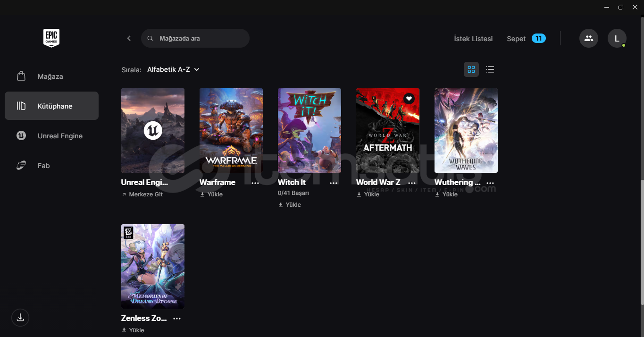This screenshot has height=337, width=644.
Task: Open the Witch It cover thumbnail
Action: [309, 130]
